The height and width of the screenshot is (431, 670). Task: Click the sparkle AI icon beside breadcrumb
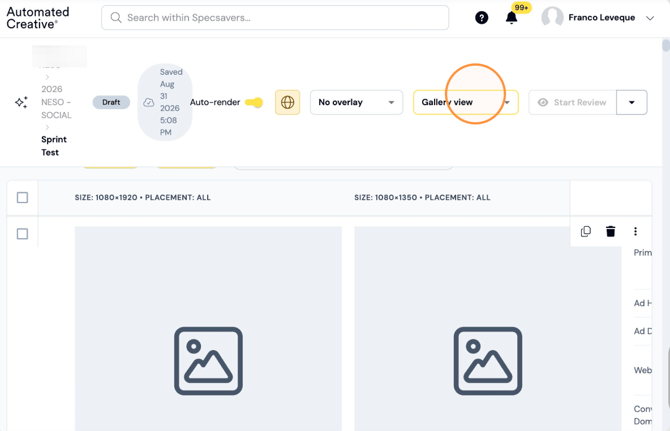pos(21,102)
